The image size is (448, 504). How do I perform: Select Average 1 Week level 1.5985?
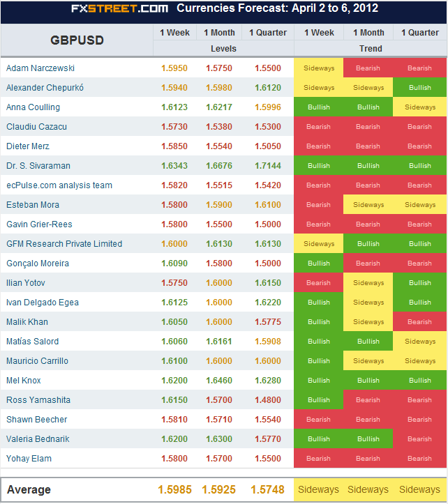pyautogui.click(x=174, y=490)
